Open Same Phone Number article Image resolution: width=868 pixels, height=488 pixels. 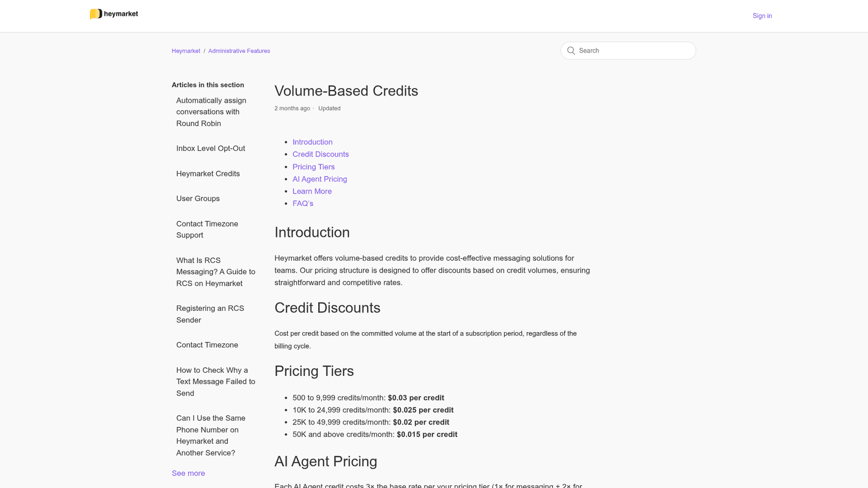tap(211, 435)
